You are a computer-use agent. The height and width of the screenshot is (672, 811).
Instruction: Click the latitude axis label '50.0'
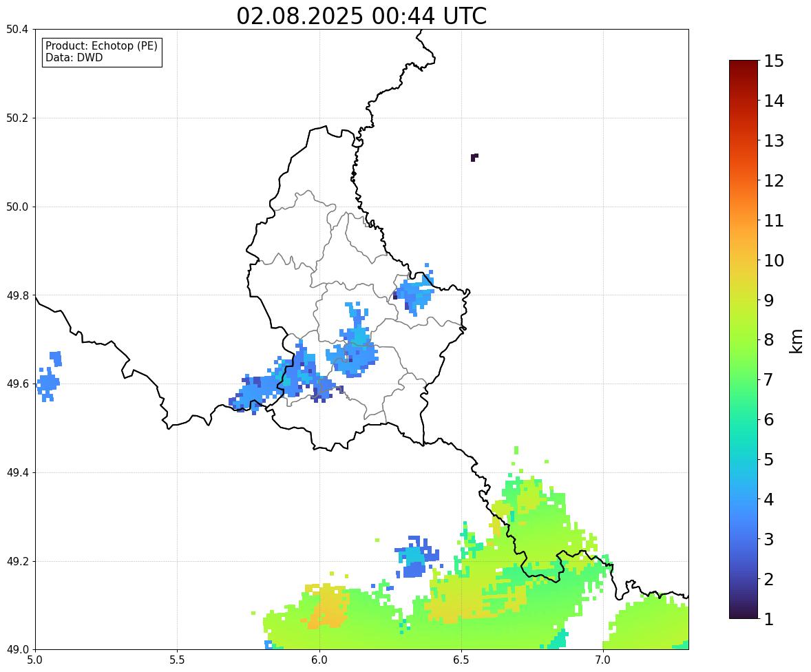(17, 207)
